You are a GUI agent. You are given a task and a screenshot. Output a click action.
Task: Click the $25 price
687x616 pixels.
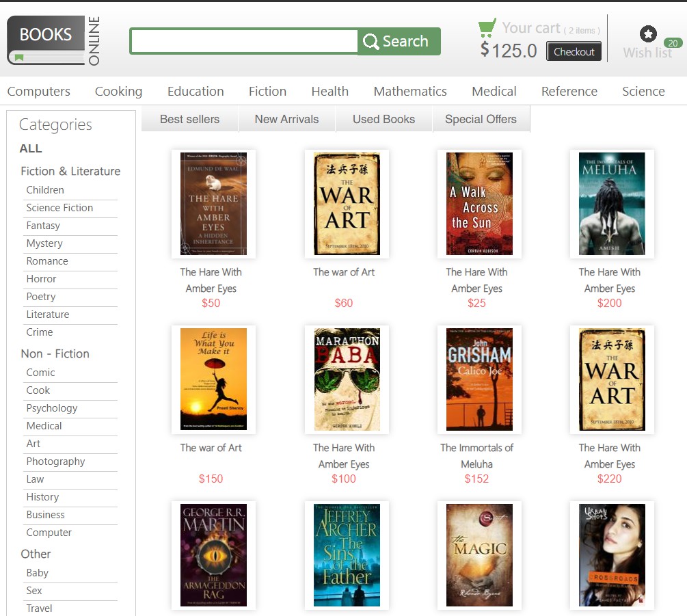476,303
